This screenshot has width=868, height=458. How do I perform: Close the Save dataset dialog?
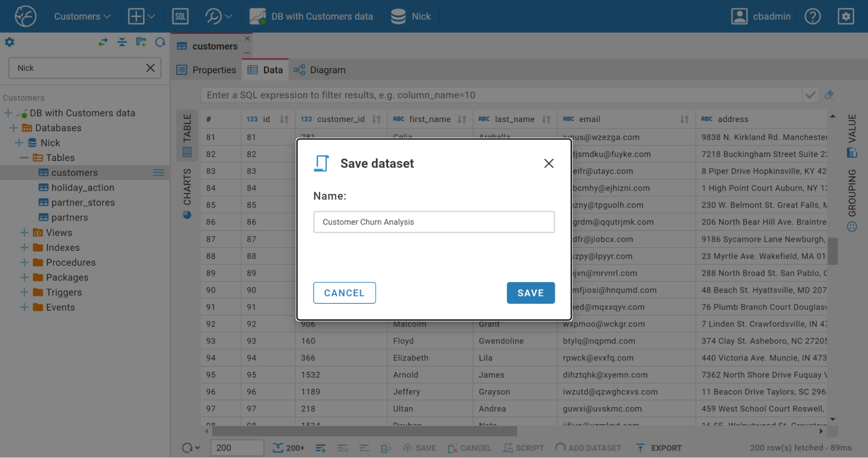548,164
